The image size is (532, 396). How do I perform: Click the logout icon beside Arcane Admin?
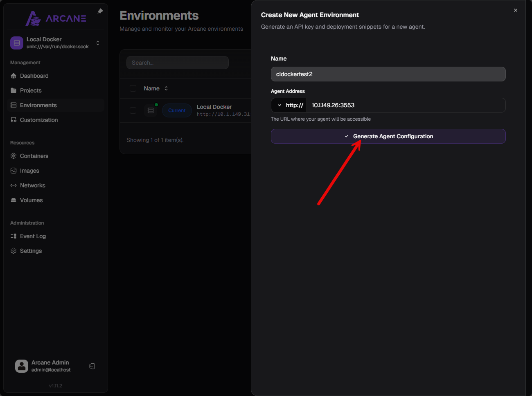click(92, 366)
